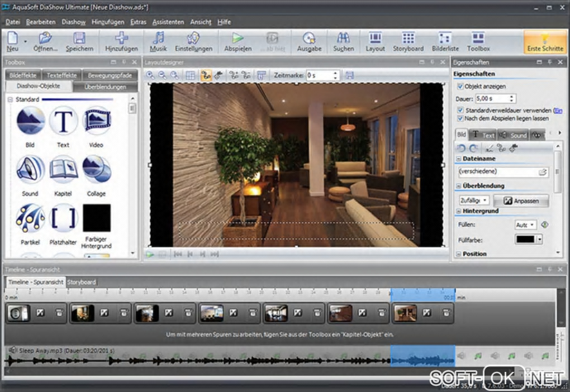Toggle 'Standardverweildauer verwenden' checkbox
The width and height of the screenshot is (570, 392).
click(x=460, y=111)
